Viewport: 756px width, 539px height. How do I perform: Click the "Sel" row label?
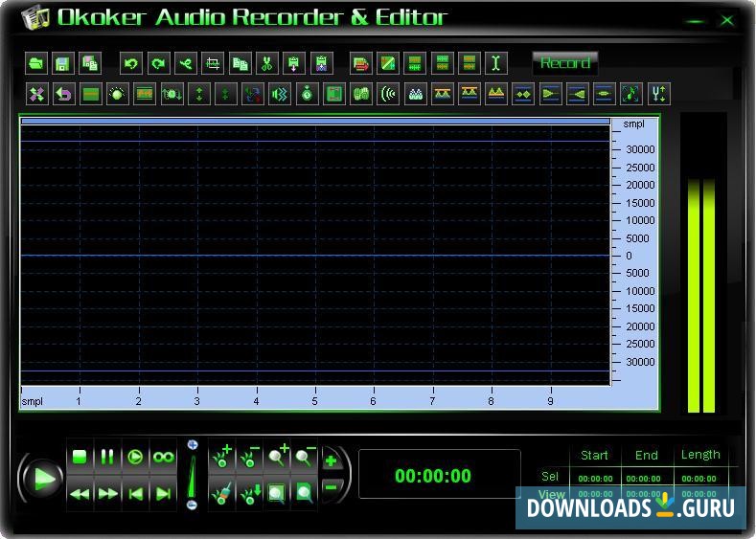click(550, 477)
